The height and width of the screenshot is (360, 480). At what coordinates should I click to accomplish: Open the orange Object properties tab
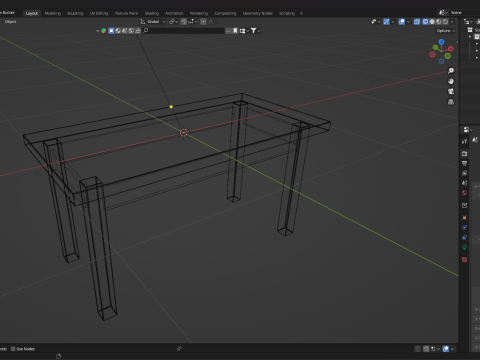[464, 218]
